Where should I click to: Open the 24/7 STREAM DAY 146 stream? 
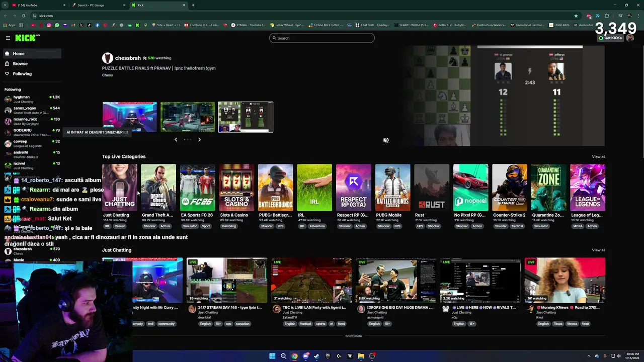(227, 280)
